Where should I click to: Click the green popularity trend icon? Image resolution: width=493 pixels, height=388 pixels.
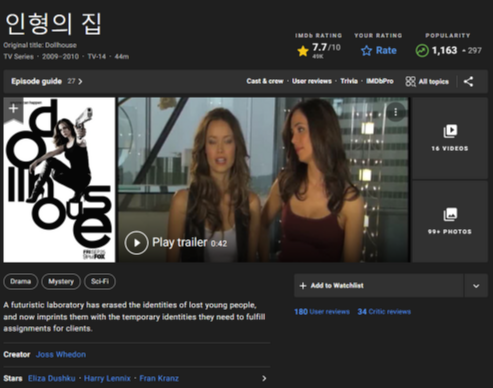422,51
